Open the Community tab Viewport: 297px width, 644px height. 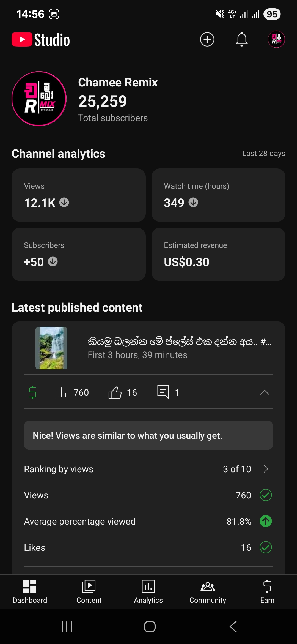point(208,592)
